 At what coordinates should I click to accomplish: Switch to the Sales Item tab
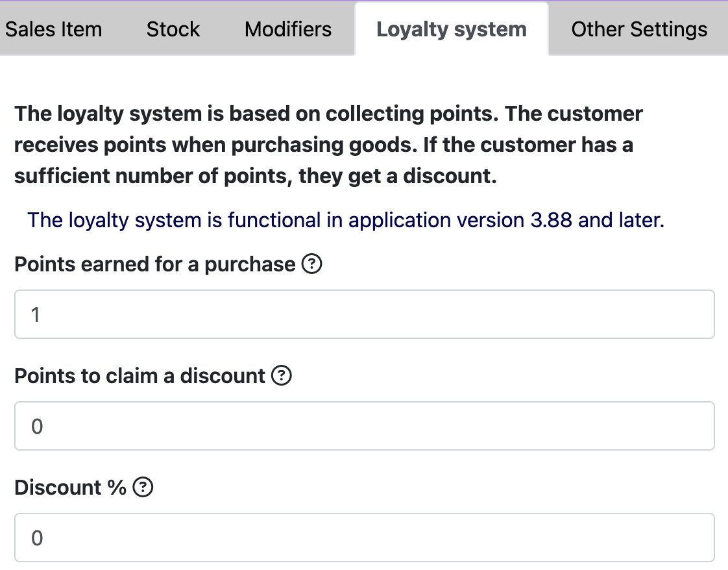(53, 29)
